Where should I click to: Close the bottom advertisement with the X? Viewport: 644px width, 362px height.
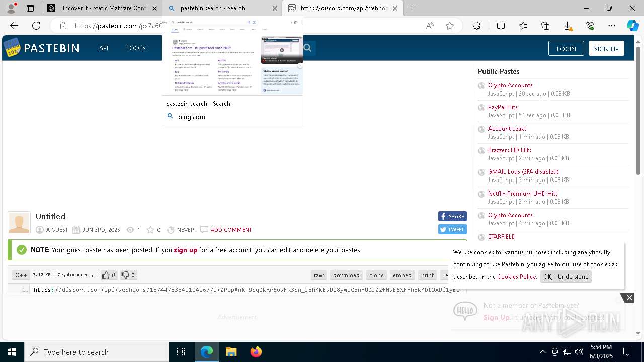pyautogui.click(x=629, y=298)
